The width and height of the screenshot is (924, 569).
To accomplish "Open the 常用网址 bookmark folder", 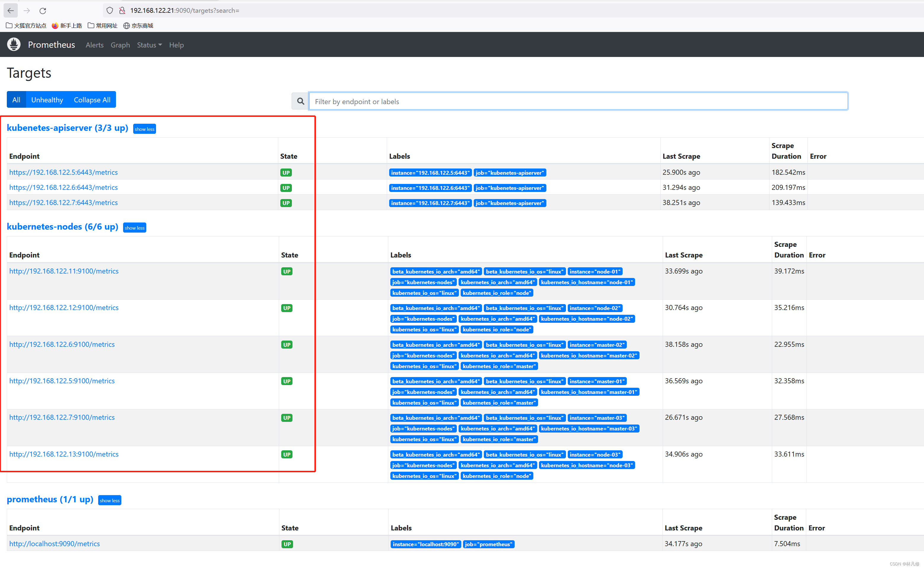I will click(102, 26).
